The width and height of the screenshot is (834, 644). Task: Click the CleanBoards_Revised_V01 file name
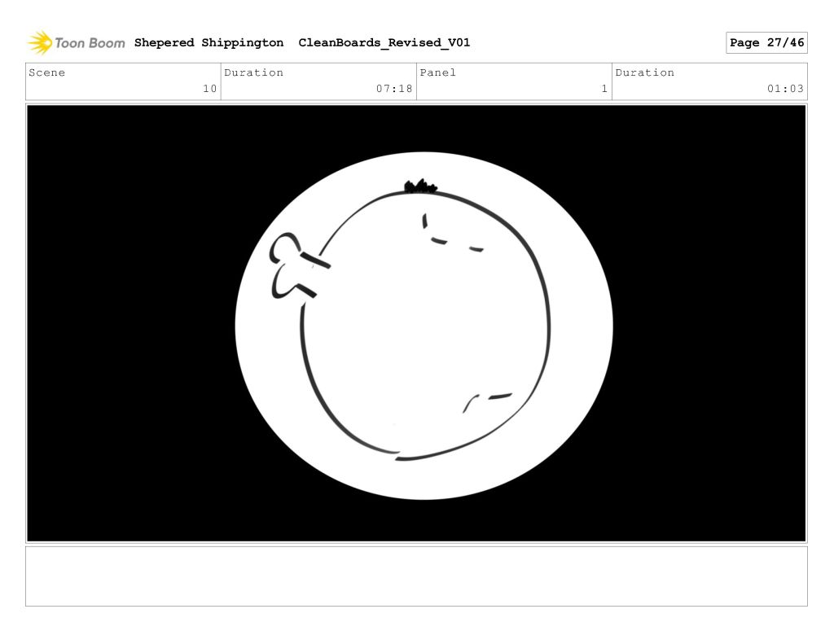[x=384, y=43]
